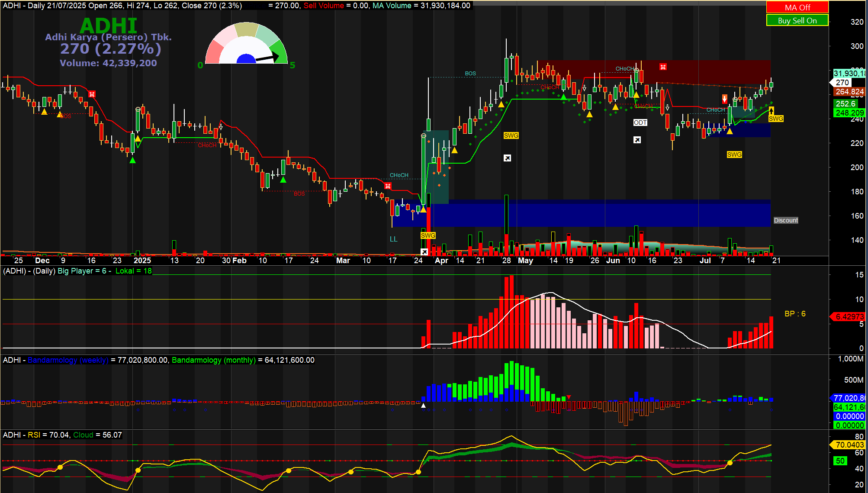The width and height of the screenshot is (868, 493).
Task: Click the SWG label at the right chart edge
Action: click(x=776, y=119)
